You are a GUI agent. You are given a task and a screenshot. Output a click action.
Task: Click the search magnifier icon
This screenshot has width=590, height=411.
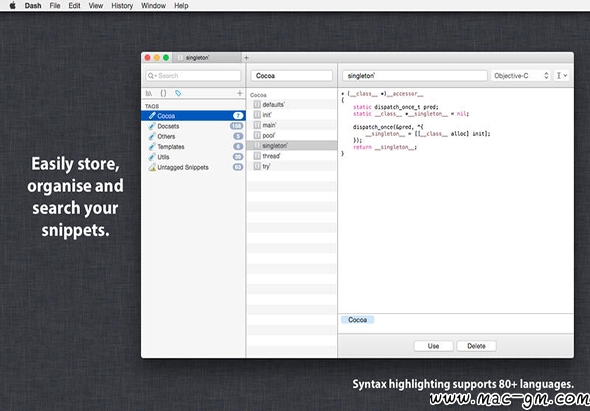pos(151,76)
